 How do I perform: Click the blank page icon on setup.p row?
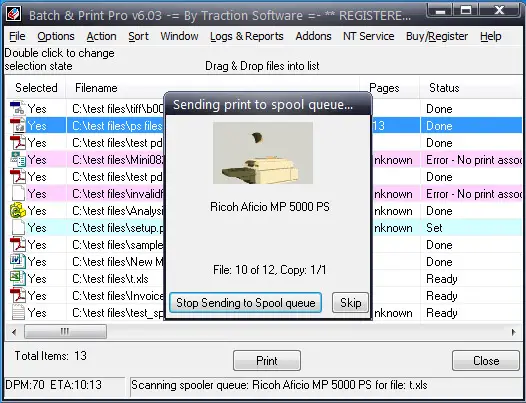18,228
